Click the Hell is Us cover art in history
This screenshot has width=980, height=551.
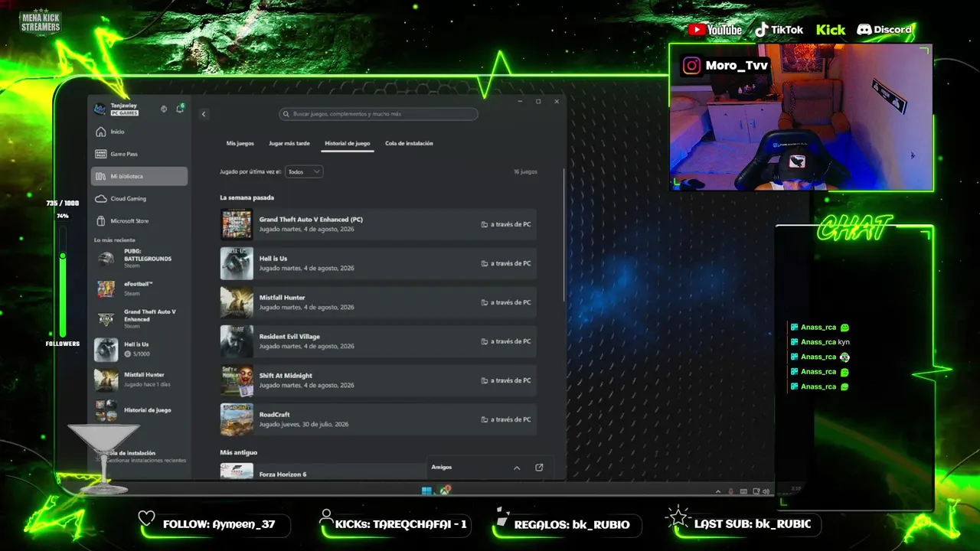(237, 263)
